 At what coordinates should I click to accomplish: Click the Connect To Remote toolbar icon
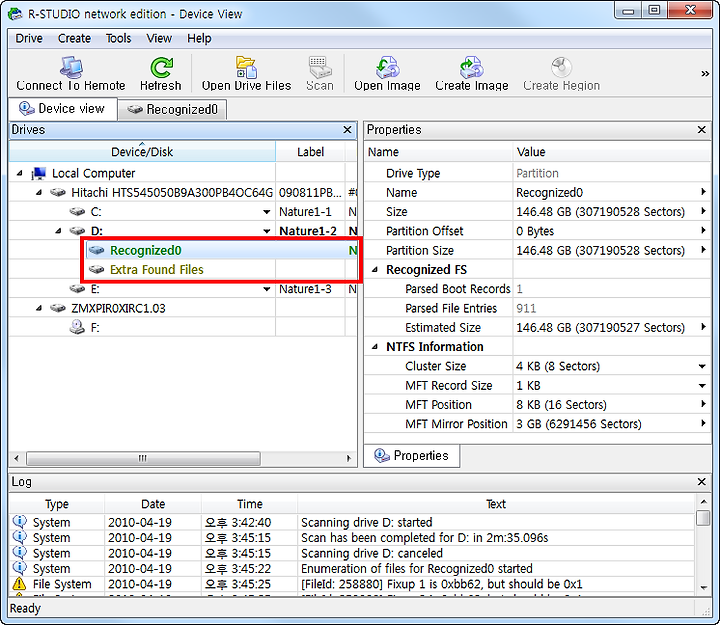(x=71, y=67)
